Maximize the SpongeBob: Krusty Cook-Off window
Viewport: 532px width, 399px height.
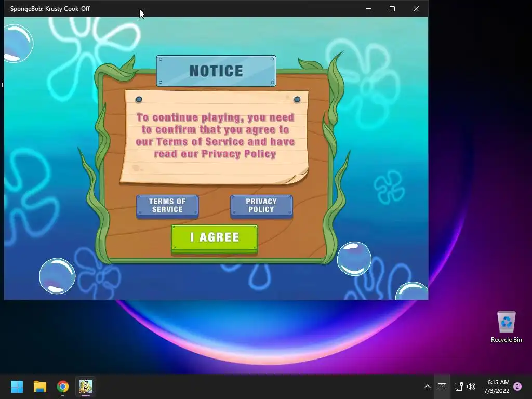(x=392, y=9)
